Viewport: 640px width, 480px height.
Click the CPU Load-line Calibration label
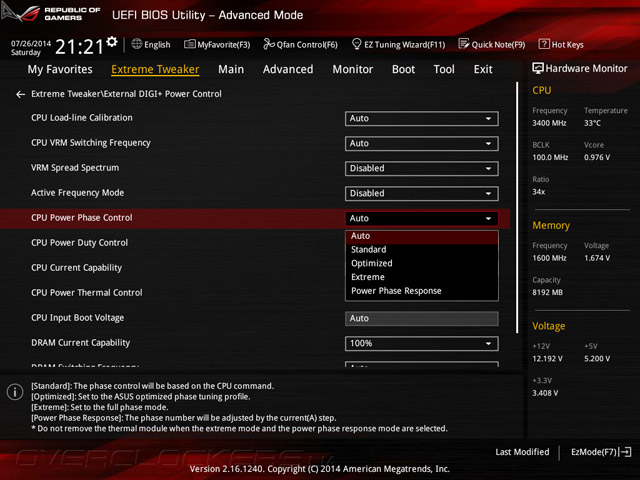coord(82,118)
